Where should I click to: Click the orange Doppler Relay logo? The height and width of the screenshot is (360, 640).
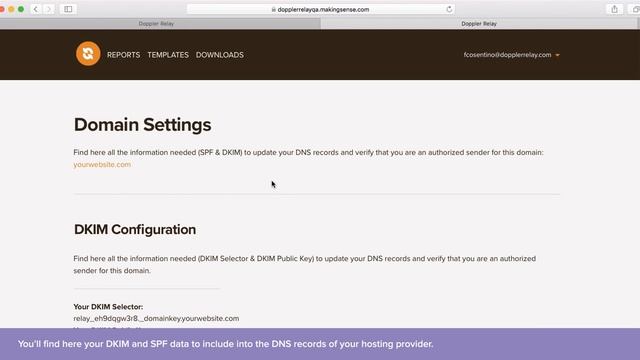pyautogui.click(x=88, y=53)
